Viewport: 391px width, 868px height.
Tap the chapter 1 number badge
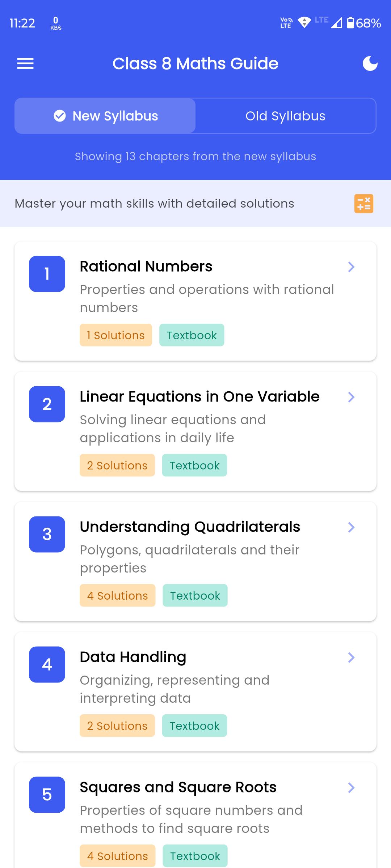[x=47, y=274]
